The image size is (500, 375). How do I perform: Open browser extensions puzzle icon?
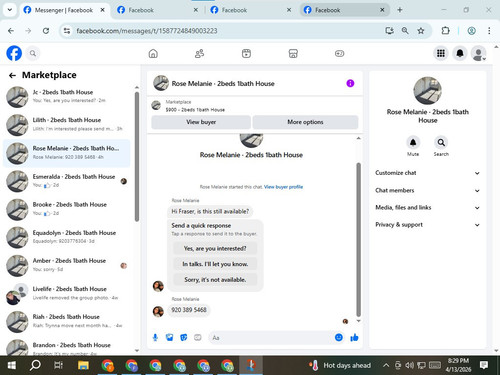[x=445, y=31]
